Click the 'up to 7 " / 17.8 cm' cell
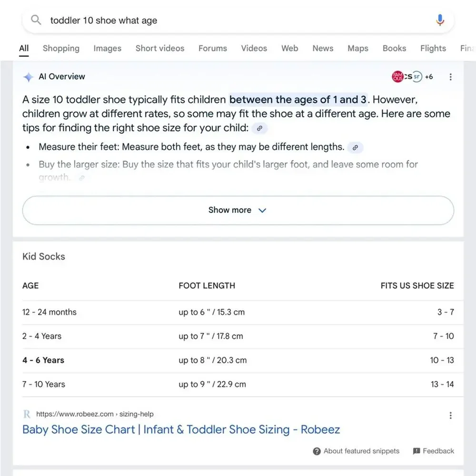Screen dimensions: 476x476 click(211, 337)
